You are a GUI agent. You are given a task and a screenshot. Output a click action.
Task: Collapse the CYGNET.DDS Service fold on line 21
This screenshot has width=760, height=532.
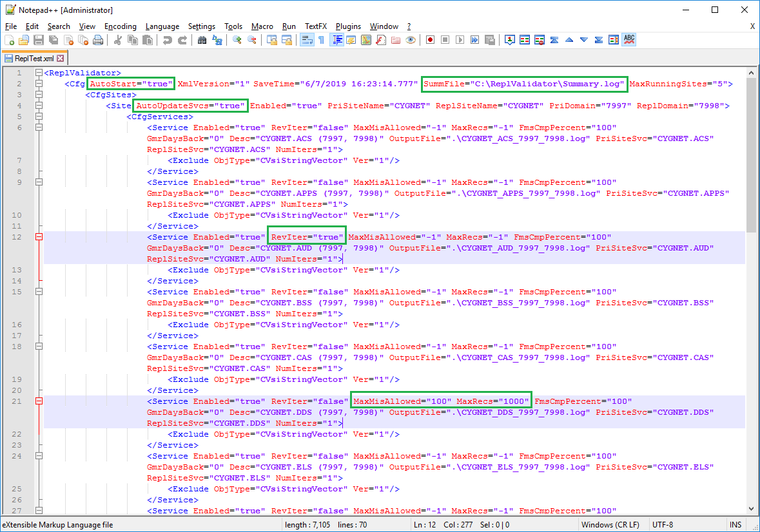click(x=39, y=401)
